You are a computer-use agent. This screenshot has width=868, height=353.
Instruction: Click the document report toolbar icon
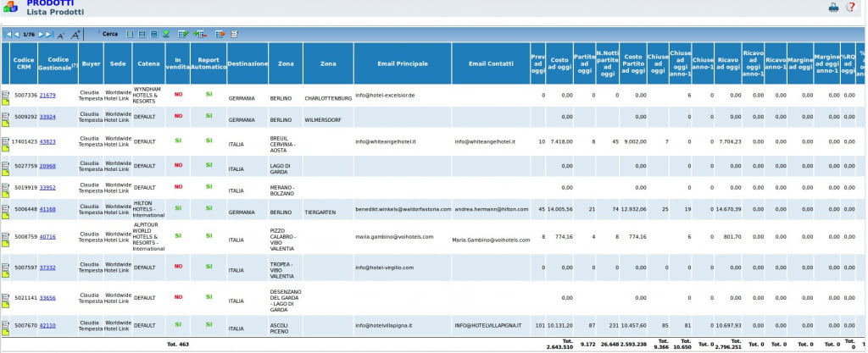pyautogui.click(x=234, y=34)
